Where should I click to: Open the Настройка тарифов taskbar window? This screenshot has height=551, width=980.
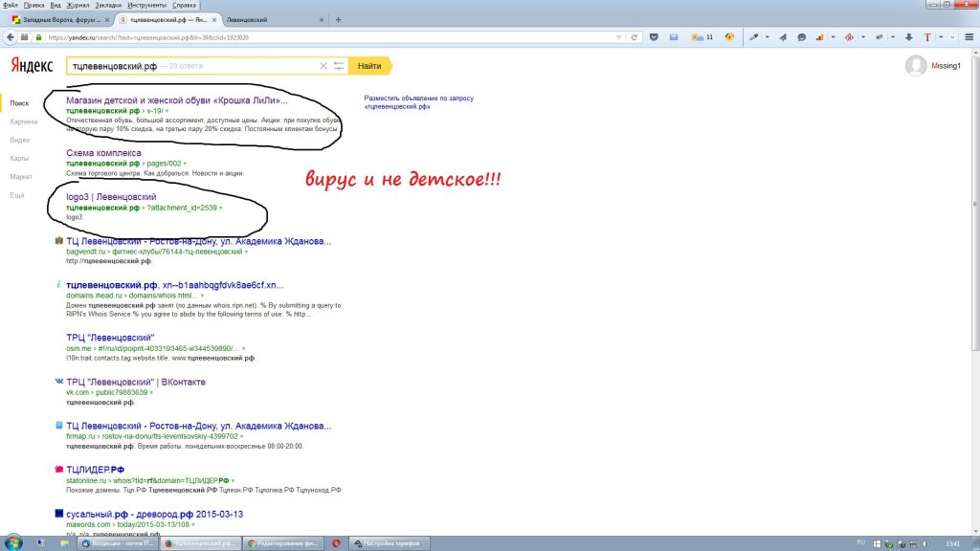(x=390, y=543)
